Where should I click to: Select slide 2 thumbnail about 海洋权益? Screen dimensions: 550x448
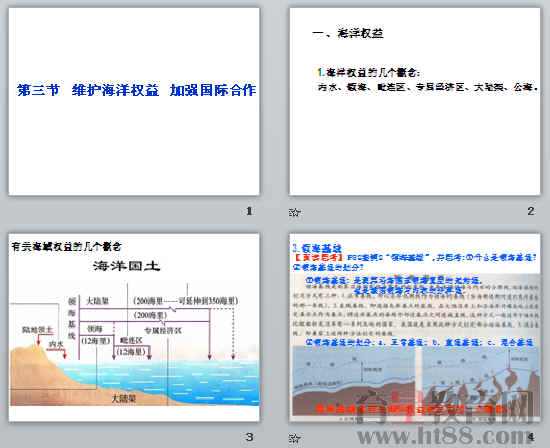(415, 101)
